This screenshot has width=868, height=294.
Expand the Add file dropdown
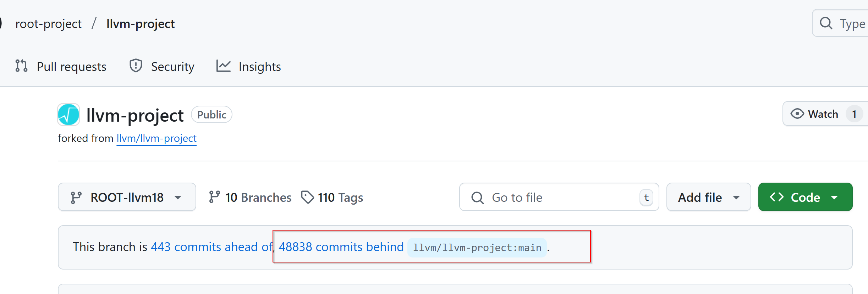tap(709, 197)
